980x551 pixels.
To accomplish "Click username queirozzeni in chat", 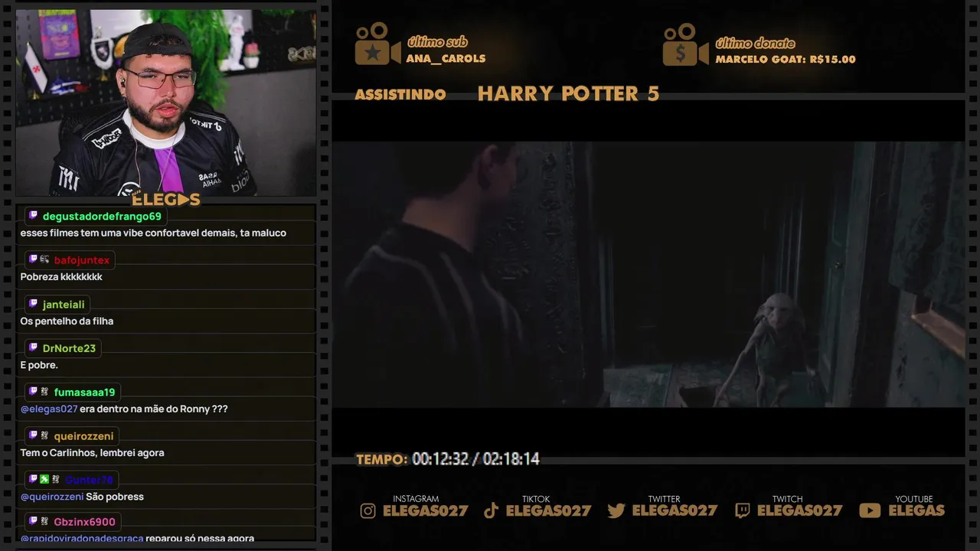I will click(83, 436).
